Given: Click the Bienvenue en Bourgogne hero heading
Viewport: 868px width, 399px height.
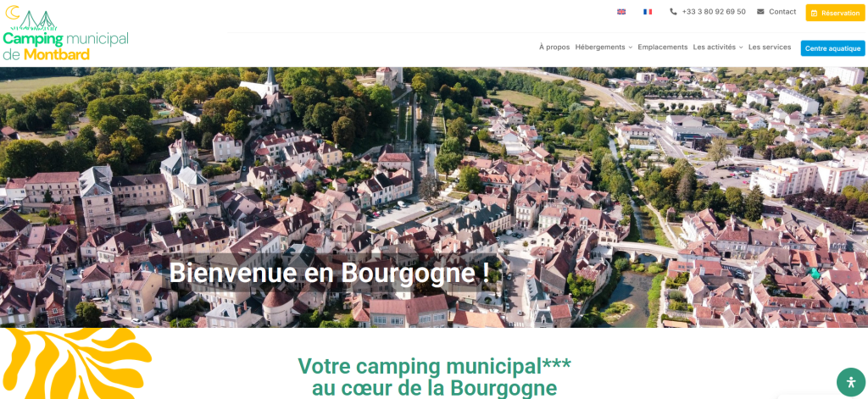Looking at the screenshot, I should click(329, 273).
